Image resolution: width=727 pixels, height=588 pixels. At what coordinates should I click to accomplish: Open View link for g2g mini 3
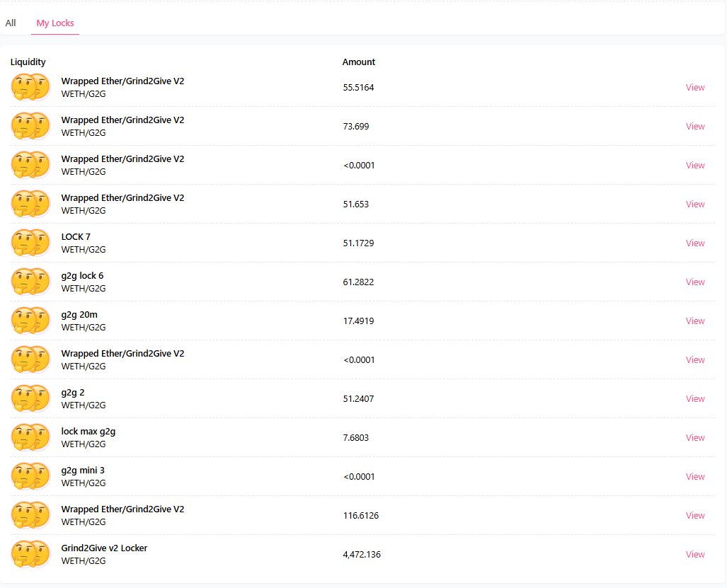pyautogui.click(x=695, y=476)
